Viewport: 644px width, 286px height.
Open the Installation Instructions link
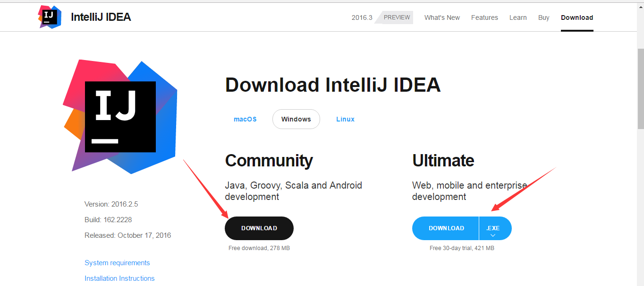click(119, 278)
